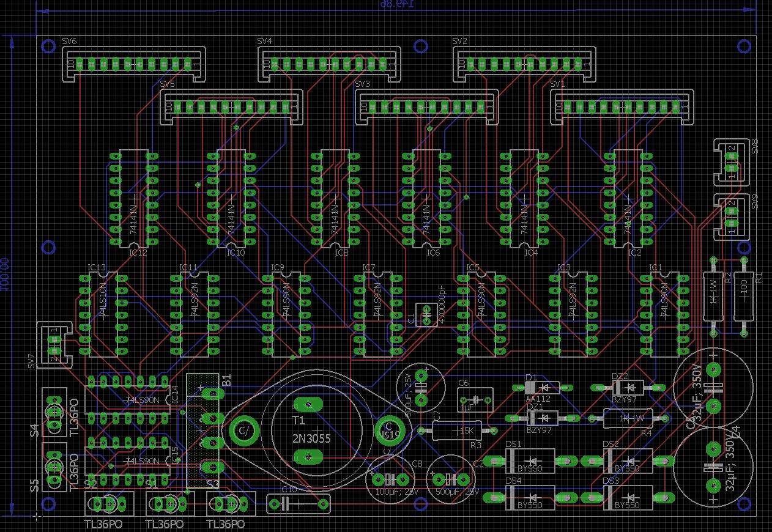The image size is (772, 532).
Task: Click the SV6 connector header
Action: coord(133,64)
